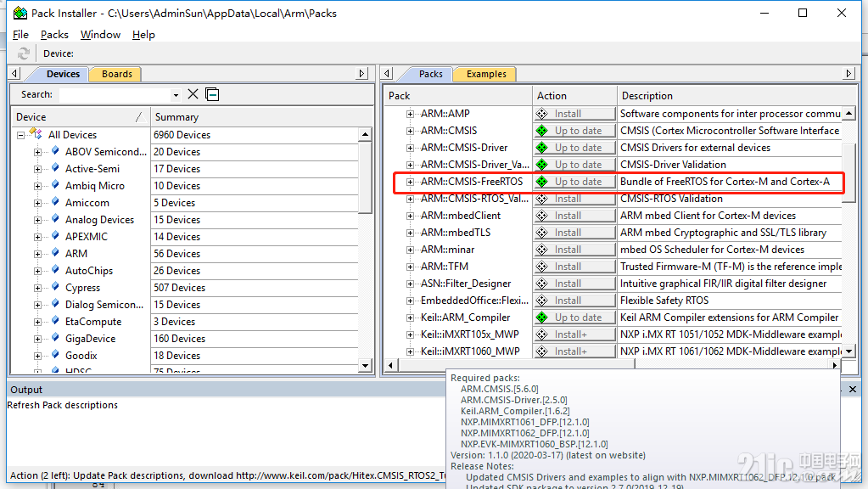The image size is (868, 489).
Task: Click in the device Search input field
Action: (x=115, y=95)
